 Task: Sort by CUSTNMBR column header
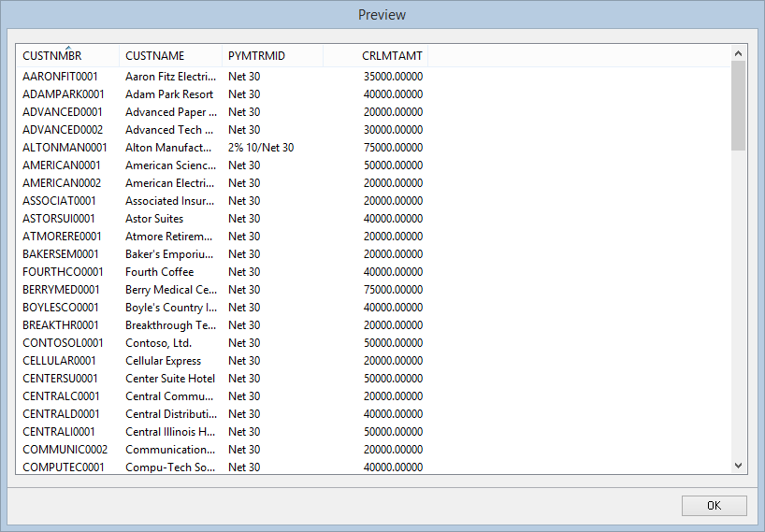click(x=68, y=55)
